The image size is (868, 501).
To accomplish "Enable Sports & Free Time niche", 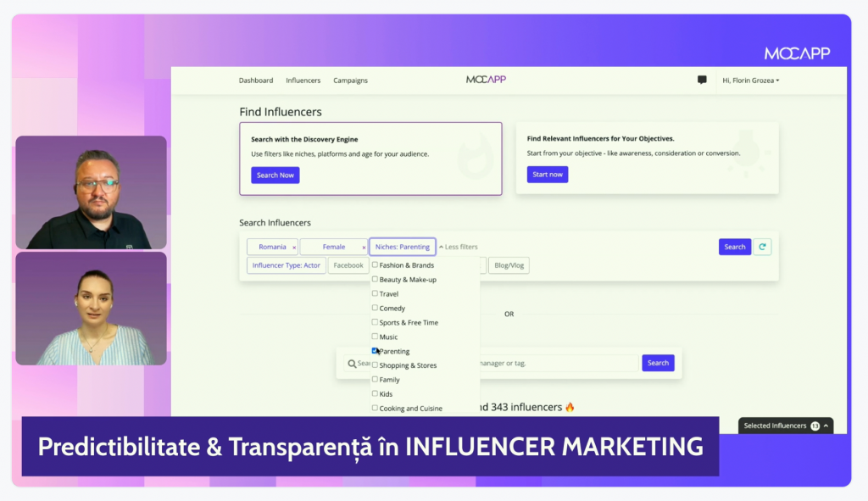I will click(x=375, y=322).
